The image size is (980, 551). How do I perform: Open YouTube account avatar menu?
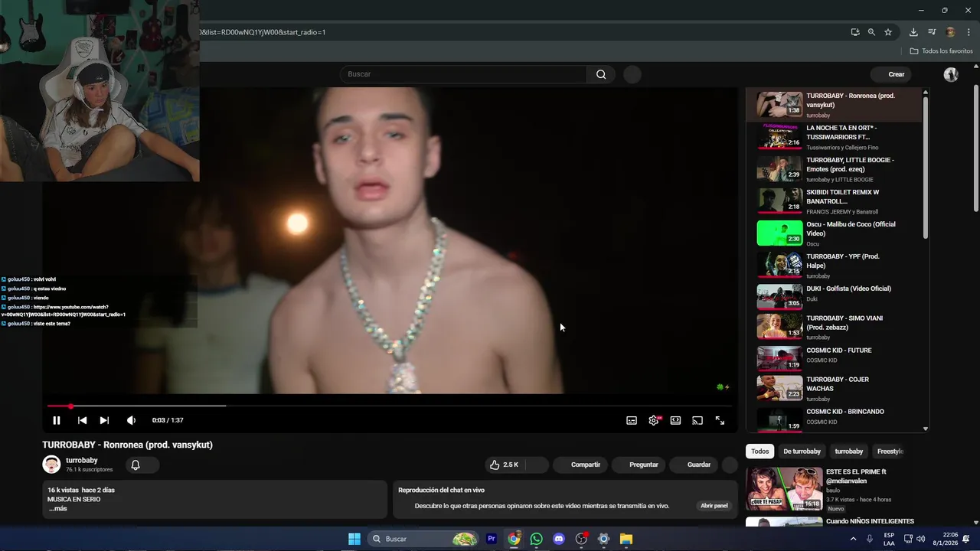(x=951, y=74)
